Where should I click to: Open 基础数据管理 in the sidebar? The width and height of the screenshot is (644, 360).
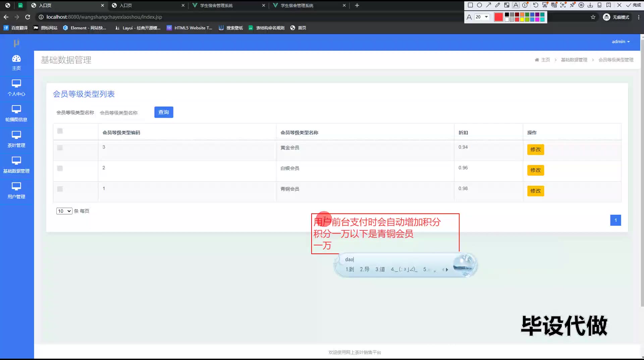(x=16, y=166)
